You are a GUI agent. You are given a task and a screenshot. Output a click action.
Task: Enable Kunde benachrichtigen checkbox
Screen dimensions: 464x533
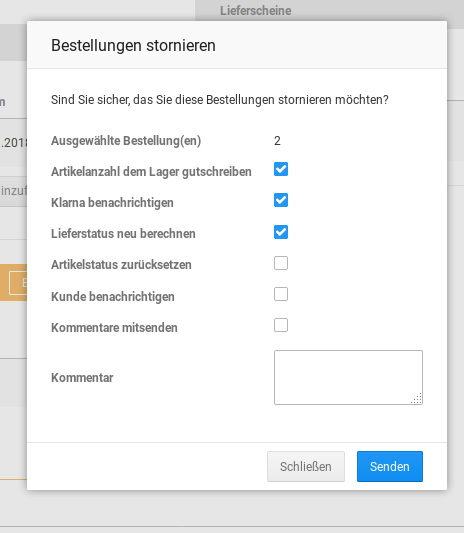pyautogui.click(x=281, y=294)
